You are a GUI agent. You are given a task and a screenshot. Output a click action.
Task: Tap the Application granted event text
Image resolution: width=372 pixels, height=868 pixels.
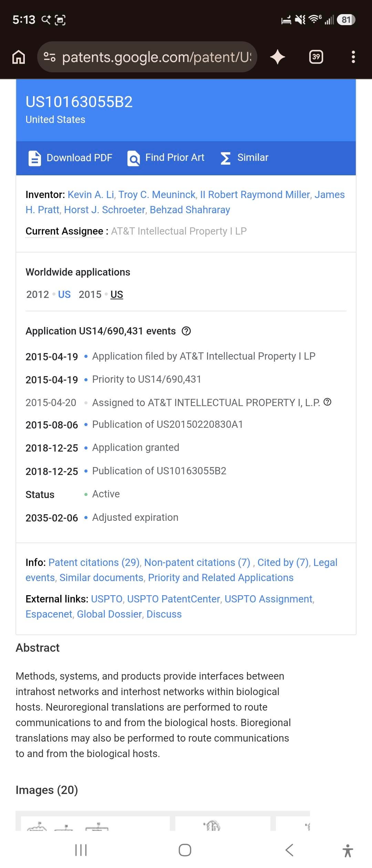click(x=136, y=447)
